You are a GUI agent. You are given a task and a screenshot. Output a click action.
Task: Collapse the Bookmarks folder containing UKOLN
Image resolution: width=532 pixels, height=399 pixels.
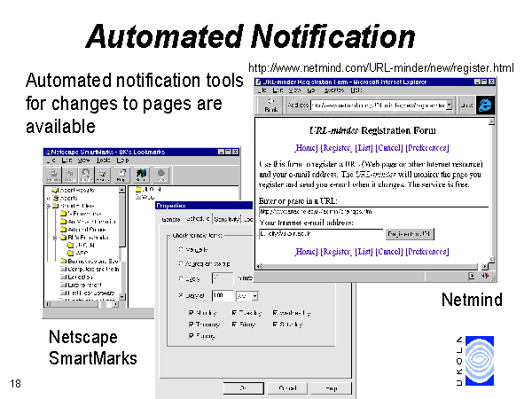click(x=55, y=238)
